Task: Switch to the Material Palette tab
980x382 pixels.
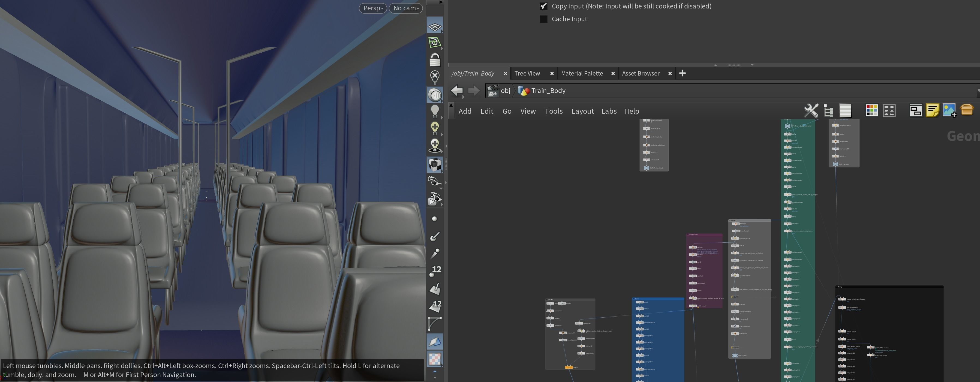Action: (582, 73)
